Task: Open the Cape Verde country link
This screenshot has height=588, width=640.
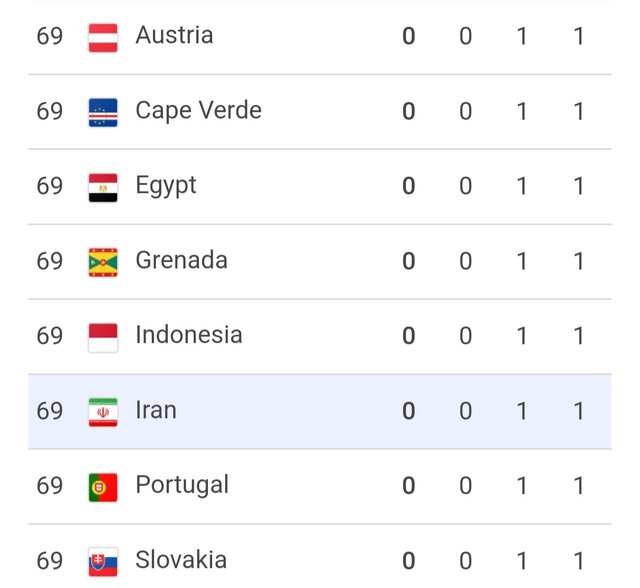Action: click(198, 111)
